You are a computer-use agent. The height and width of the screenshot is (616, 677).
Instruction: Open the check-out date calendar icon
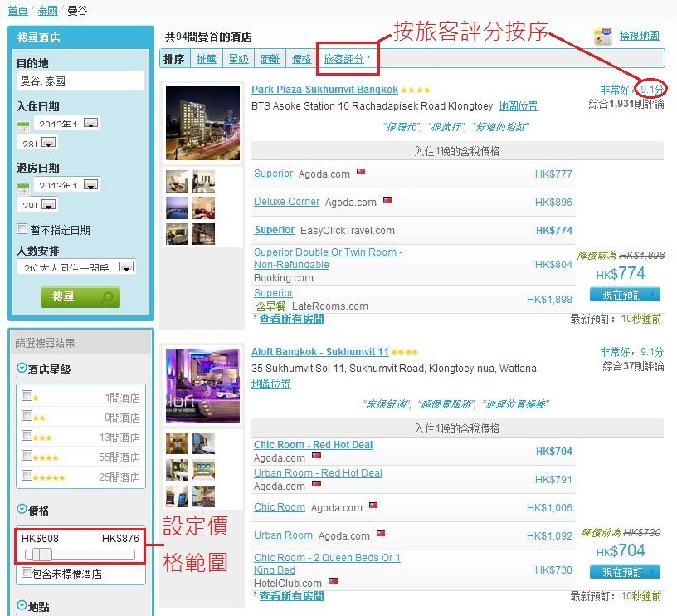23,188
